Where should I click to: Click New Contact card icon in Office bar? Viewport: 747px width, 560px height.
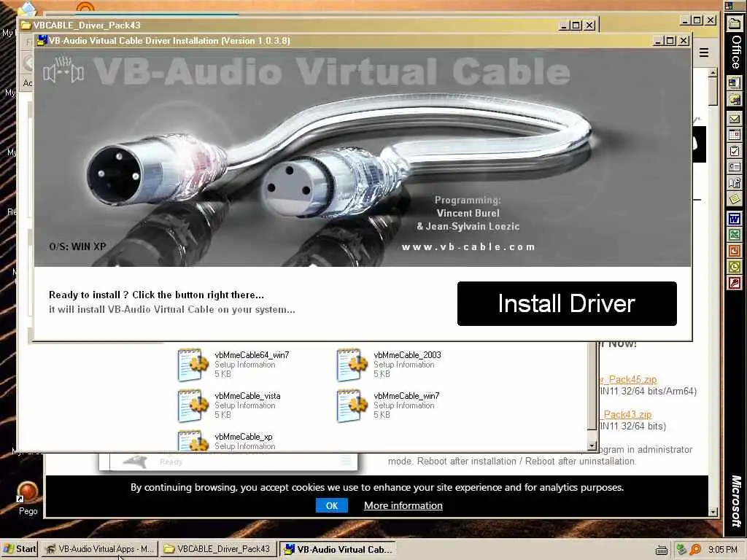point(735,167)
